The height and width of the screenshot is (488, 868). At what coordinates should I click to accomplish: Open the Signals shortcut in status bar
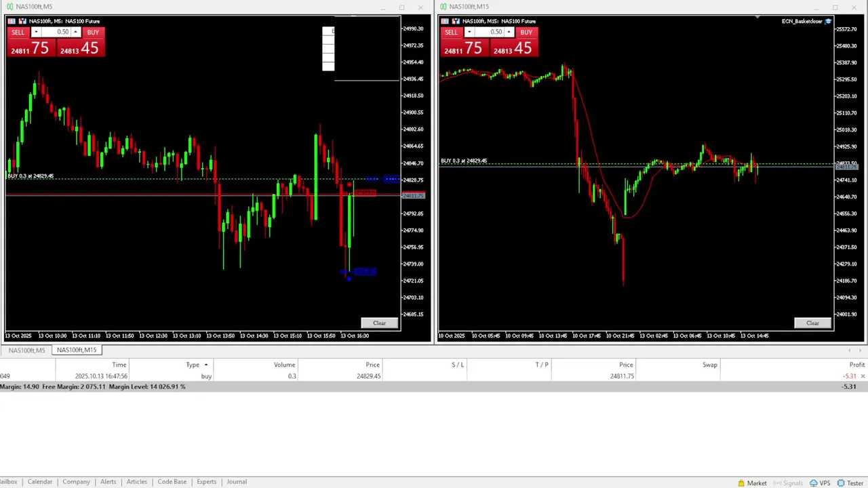tap(787, 483)
